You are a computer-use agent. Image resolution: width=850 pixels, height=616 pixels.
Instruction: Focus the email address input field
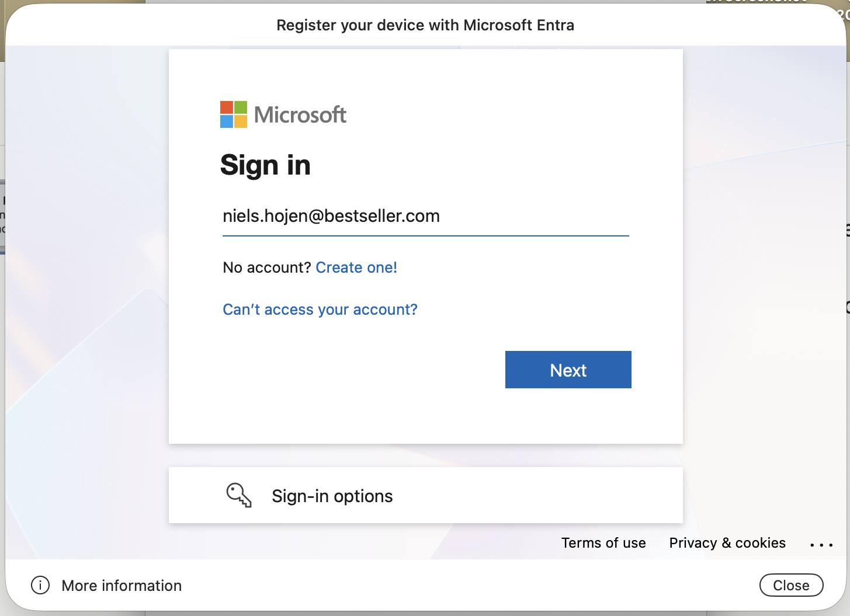425,217
